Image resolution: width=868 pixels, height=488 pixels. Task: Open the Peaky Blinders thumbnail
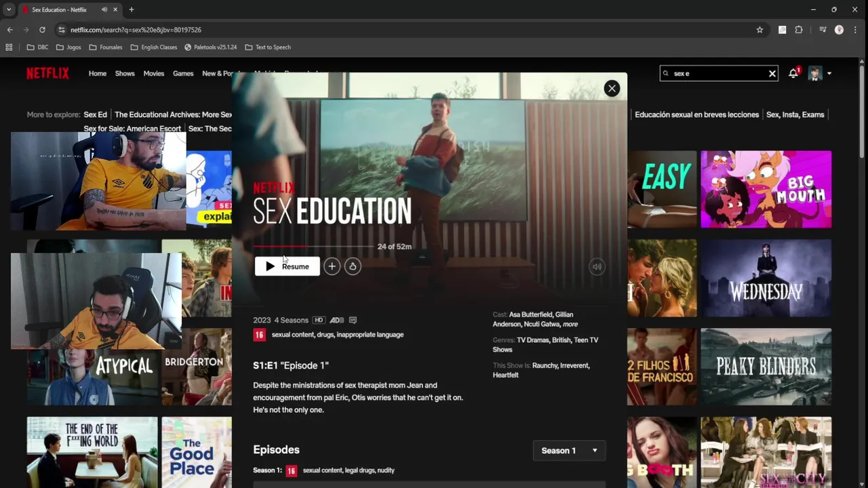click(766, 367)
